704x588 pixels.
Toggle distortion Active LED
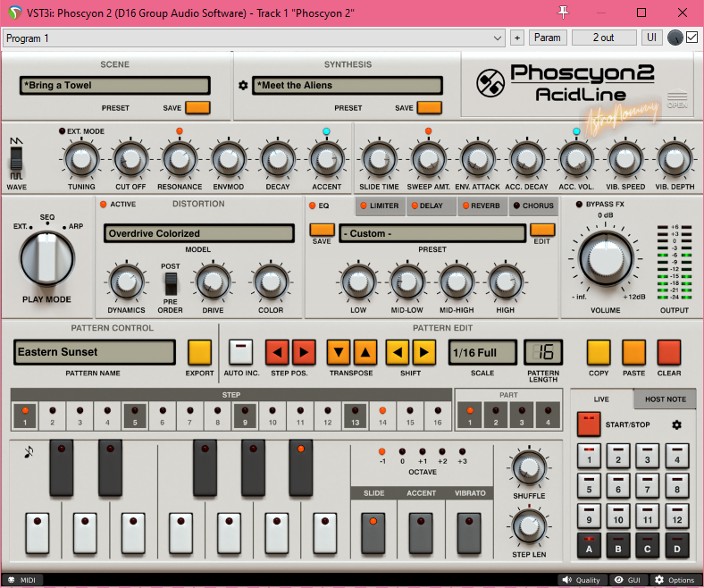click(104, 205)
